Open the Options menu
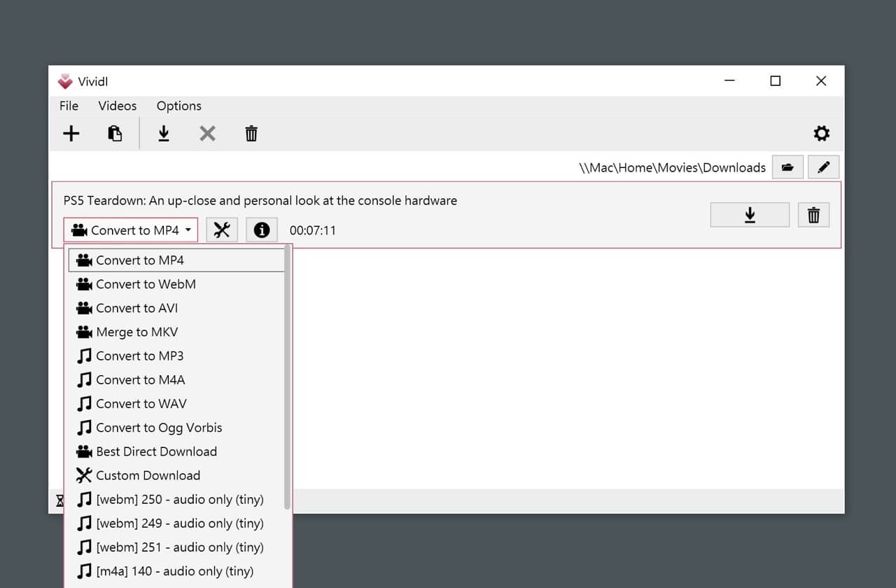Screen dimensions: 896x588 coord(179,106)
